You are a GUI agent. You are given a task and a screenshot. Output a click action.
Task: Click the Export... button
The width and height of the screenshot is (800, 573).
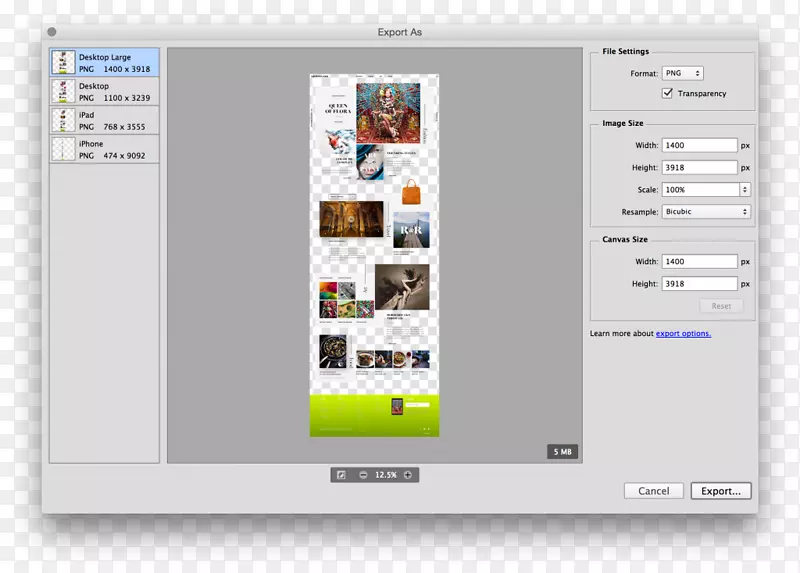[721, 491]
